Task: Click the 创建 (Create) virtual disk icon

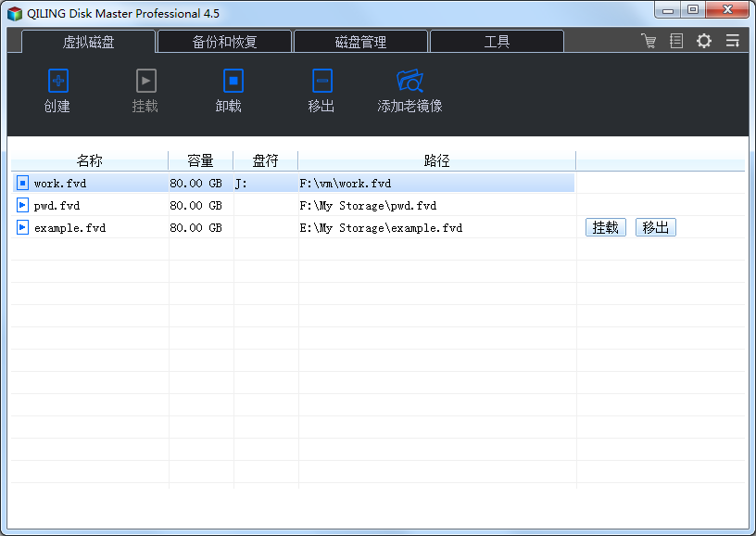Action: pyautogui.click(x=57, y=81)
